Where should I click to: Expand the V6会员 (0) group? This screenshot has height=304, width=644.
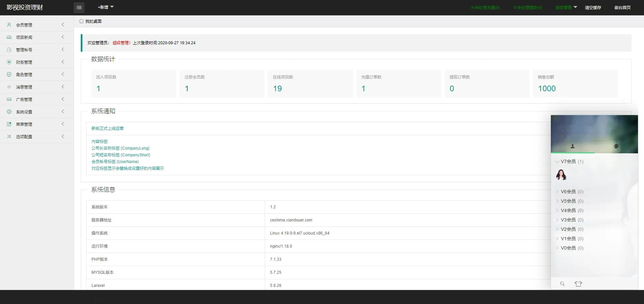[569, 192]
